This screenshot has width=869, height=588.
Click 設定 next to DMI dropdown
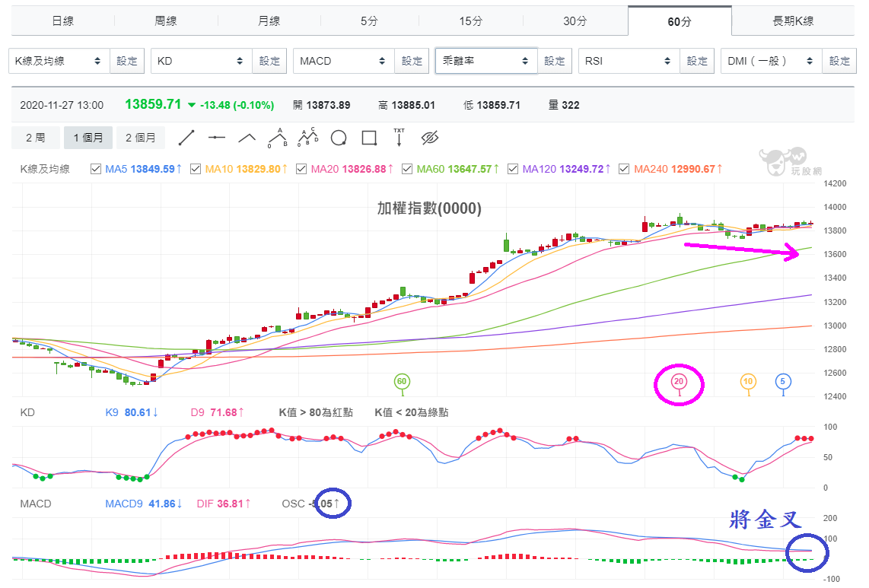point(839,61)
